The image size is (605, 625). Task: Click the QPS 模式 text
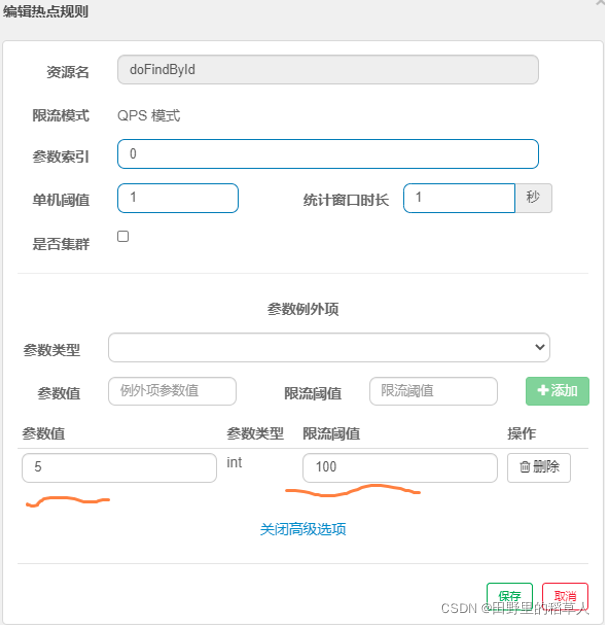(x=149, y=116)
